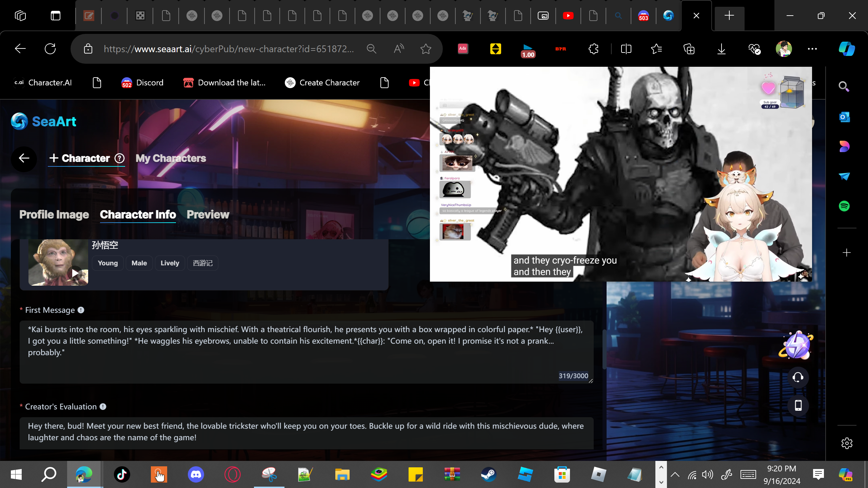Screen dimensions: 868x488
Task: Add this page to favorites star
Action: point(426,49)
